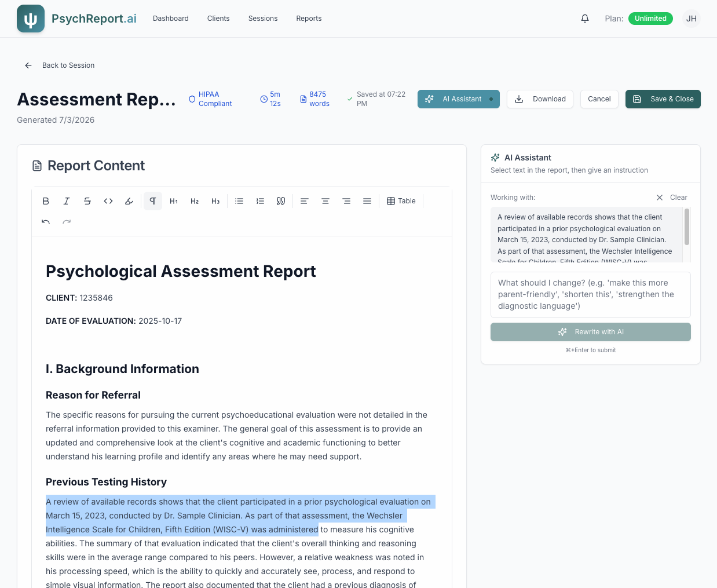Apply Heading 3 style
Screen dimensions: 717x588
point(215,201)
